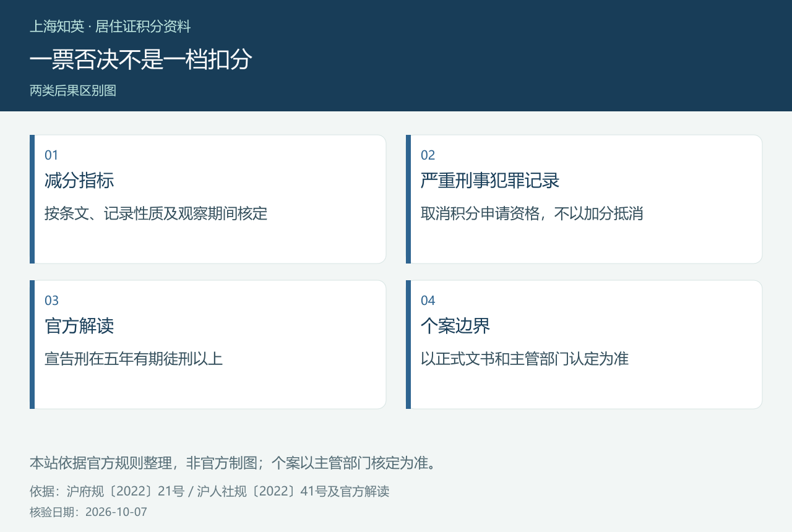The height and width of the screenshot is (532, 792).
Task: Click the text 宣告刑在五年有期徒刑以上
Action: coord(134,359)
